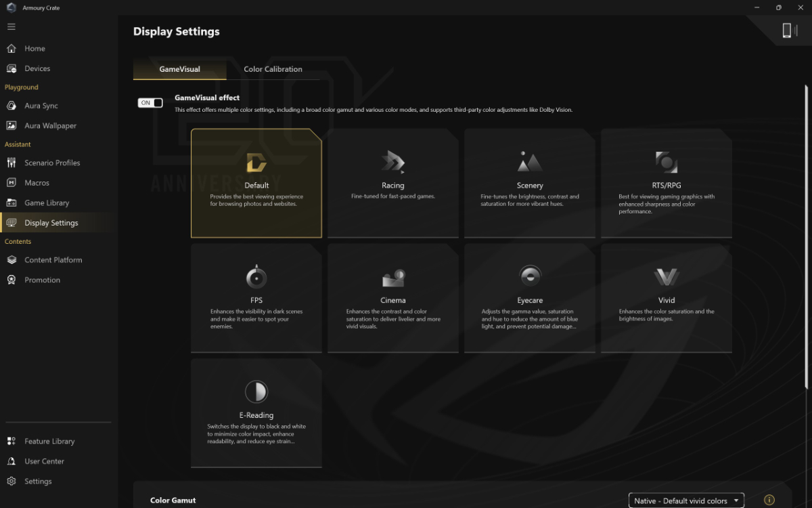Select the Scenery mountain icon
This screenshot has width=812, height=508.
pyautogui.click(x=530, y=163)
